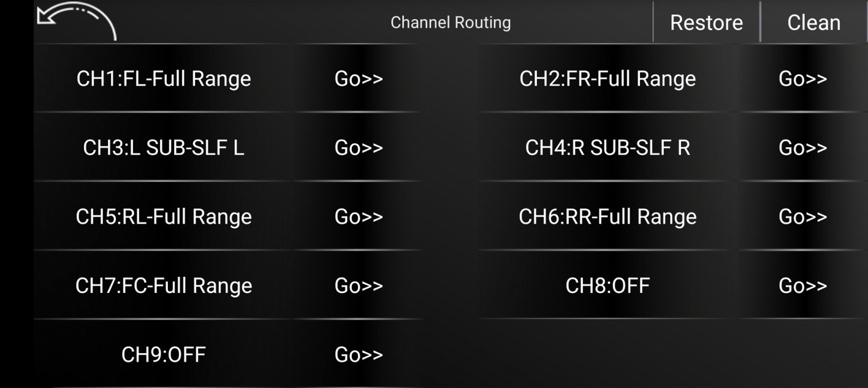Choose the CH4:R SUB-SLF R entry

(608, 148)
